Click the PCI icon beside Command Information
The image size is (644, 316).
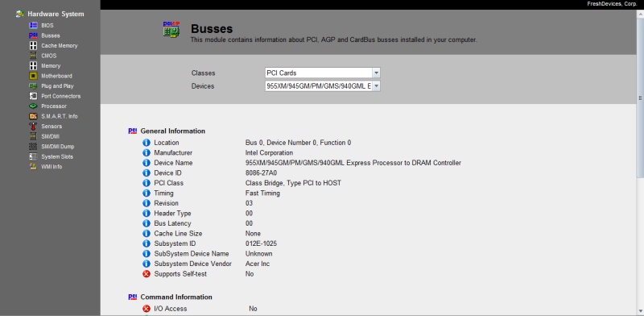click(x=132, y=297)
